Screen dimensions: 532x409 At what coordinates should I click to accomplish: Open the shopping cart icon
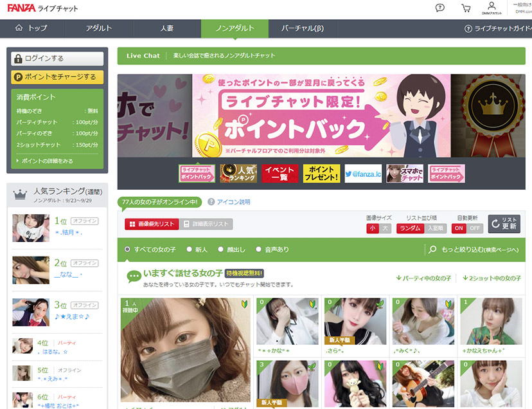coord(465,7)
